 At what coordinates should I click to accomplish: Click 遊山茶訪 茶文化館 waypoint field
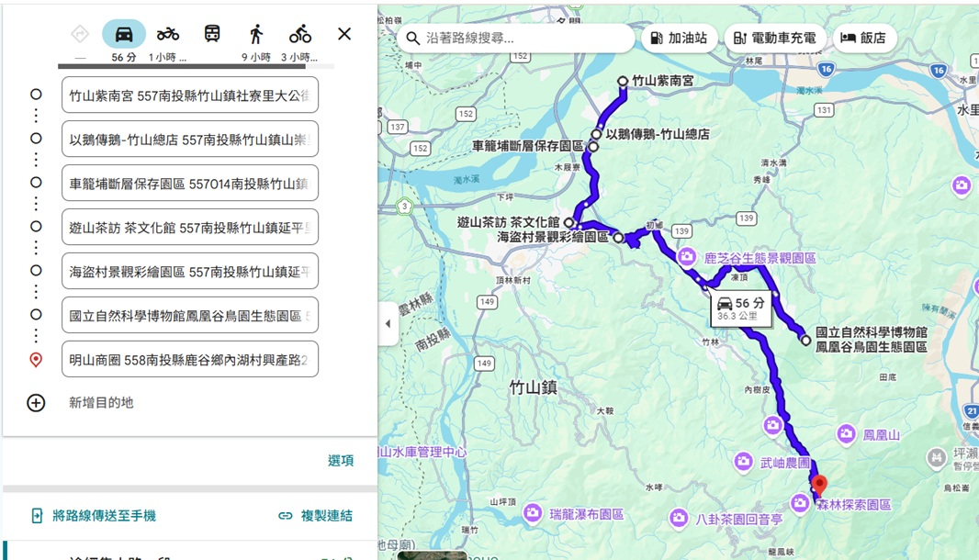click(190, 228)
